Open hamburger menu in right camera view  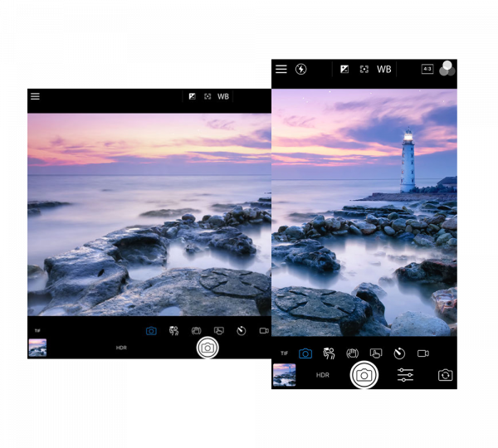[281, 69]
